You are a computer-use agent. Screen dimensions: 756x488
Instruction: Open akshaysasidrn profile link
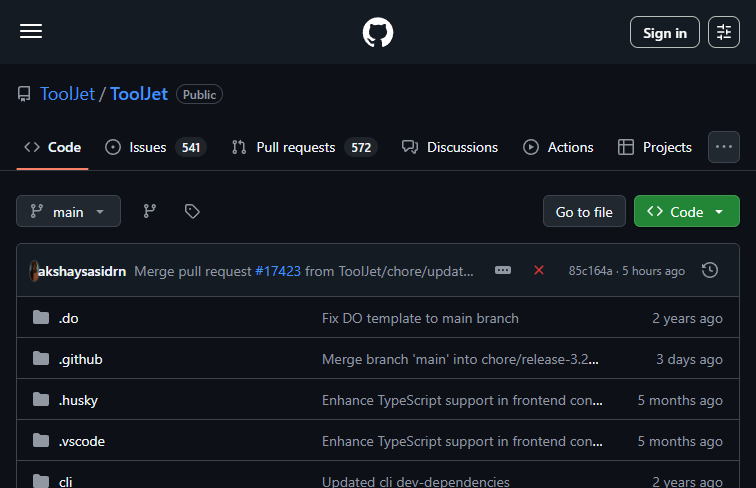pos(82,271)
